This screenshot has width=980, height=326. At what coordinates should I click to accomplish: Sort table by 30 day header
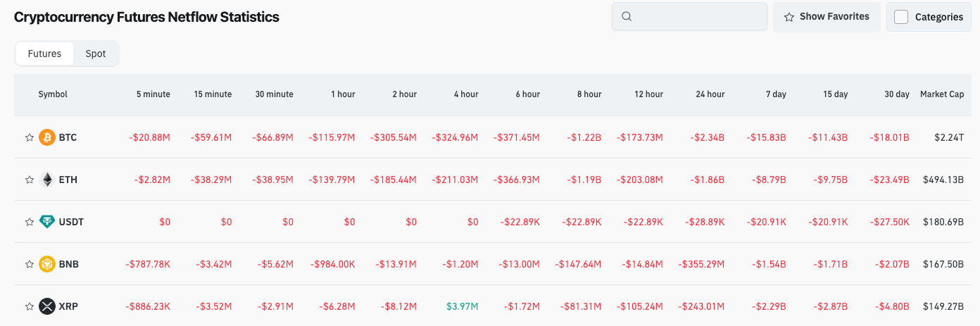(896, 94)
